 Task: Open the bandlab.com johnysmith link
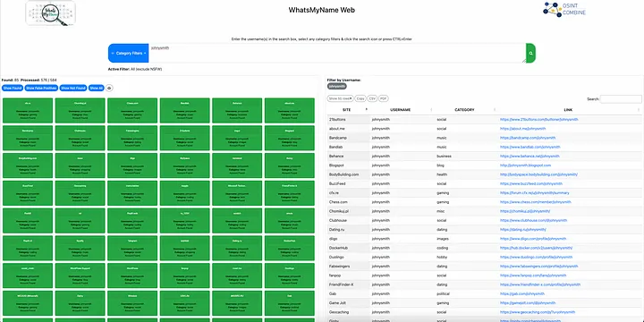[x=530, y=147]
